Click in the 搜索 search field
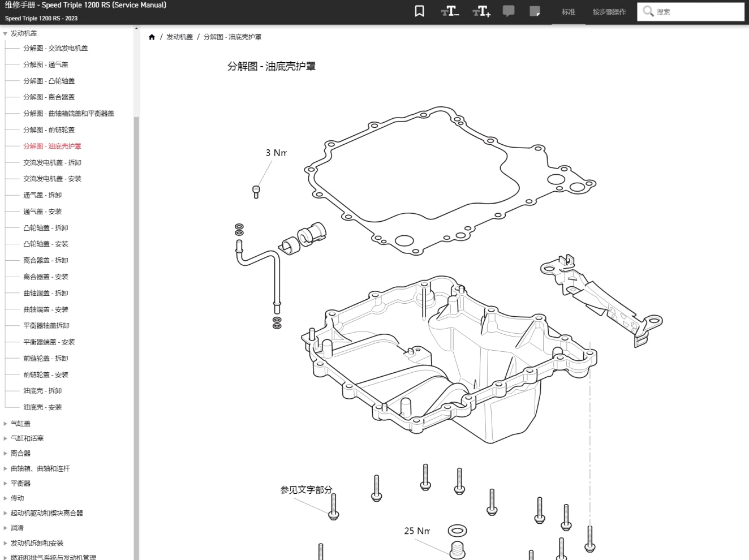 697,12
